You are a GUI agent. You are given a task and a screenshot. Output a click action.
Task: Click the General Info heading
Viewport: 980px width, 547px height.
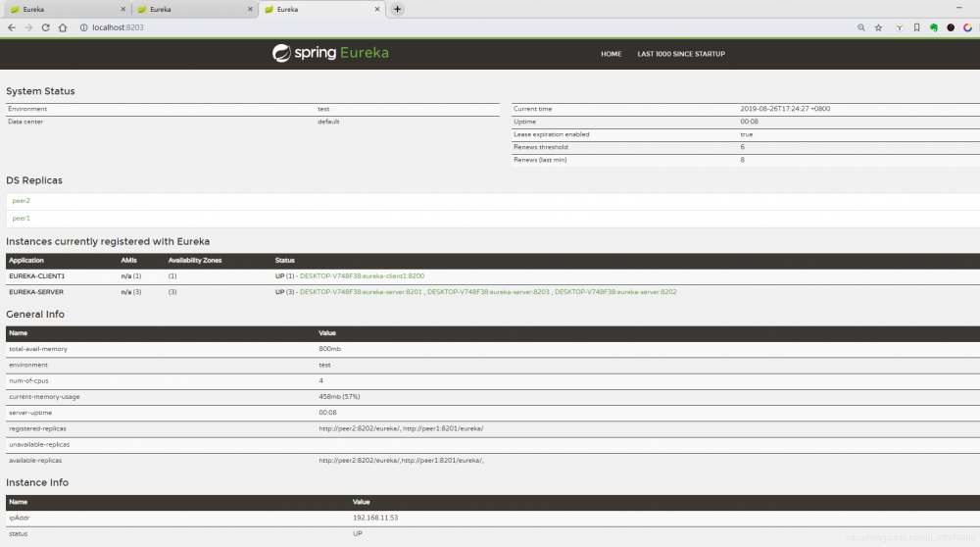[35, 315]
